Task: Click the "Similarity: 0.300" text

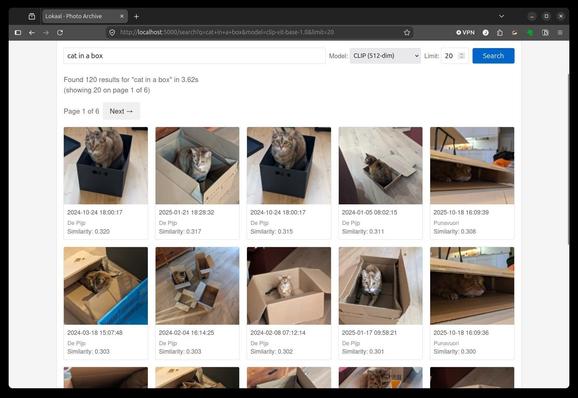Action: coord(455,352)
